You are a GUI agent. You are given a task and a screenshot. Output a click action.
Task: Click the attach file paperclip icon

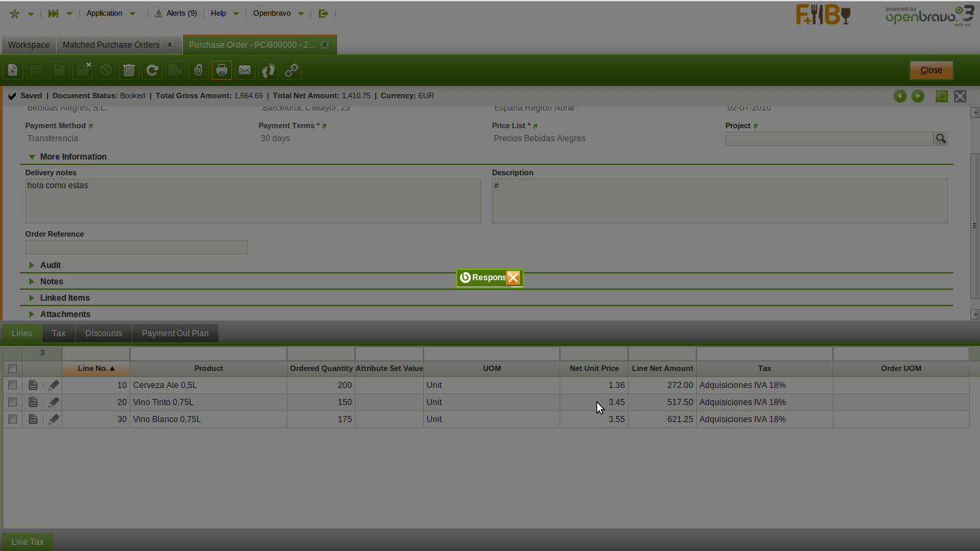(x=198, y=70)
